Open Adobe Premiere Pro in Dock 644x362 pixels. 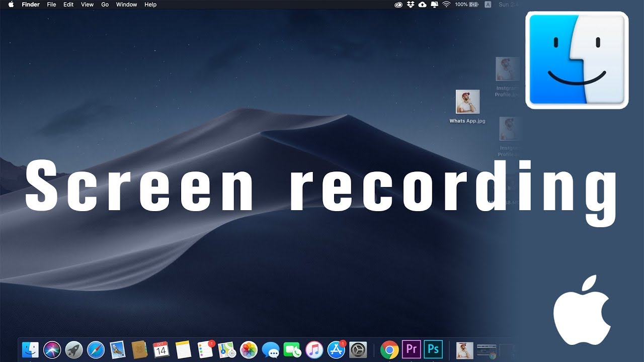click(411, 349)
